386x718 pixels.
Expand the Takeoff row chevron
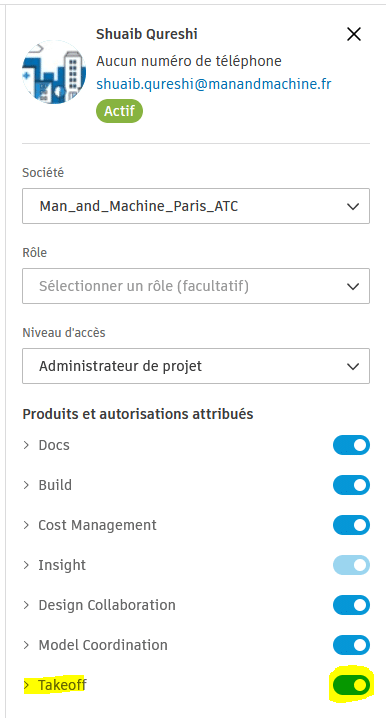pos(26,685)
